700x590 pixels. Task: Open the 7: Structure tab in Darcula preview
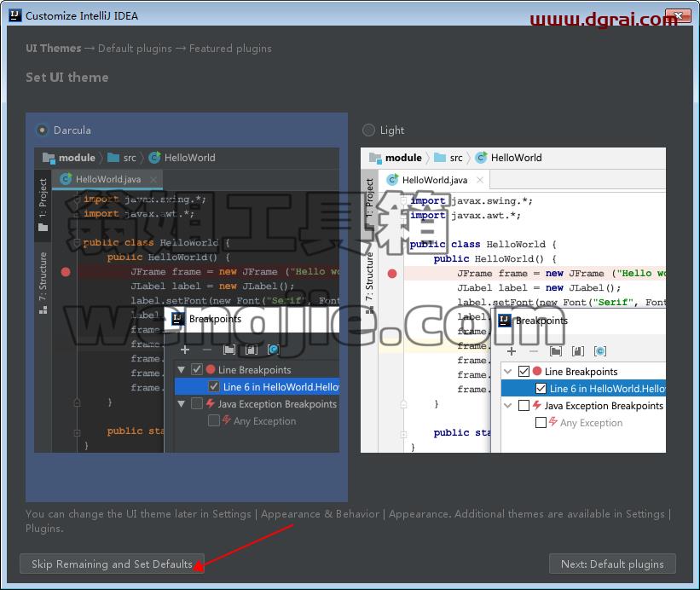click(43, 283)
